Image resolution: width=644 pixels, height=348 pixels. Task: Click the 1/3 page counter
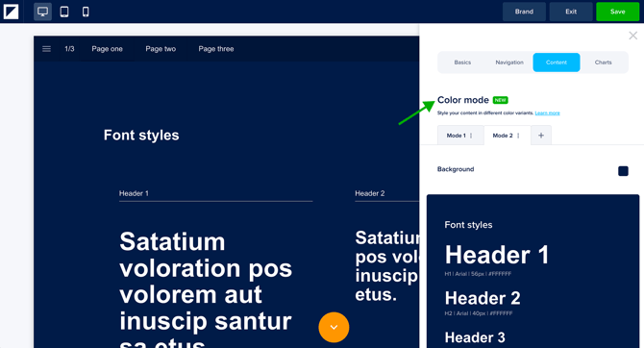point(69,49)
